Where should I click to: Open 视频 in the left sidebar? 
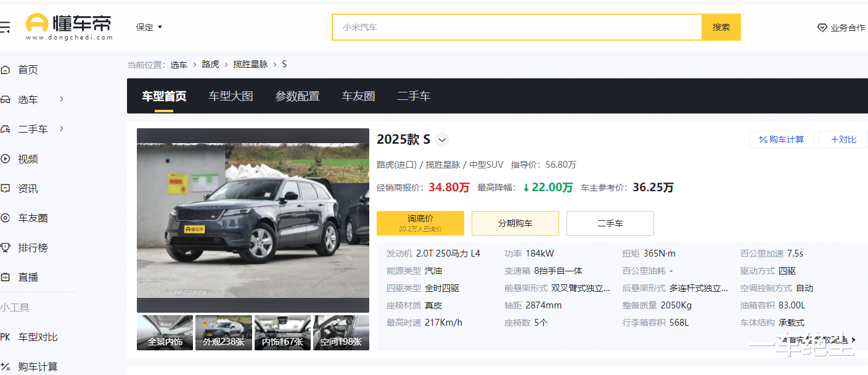[28, 159]
